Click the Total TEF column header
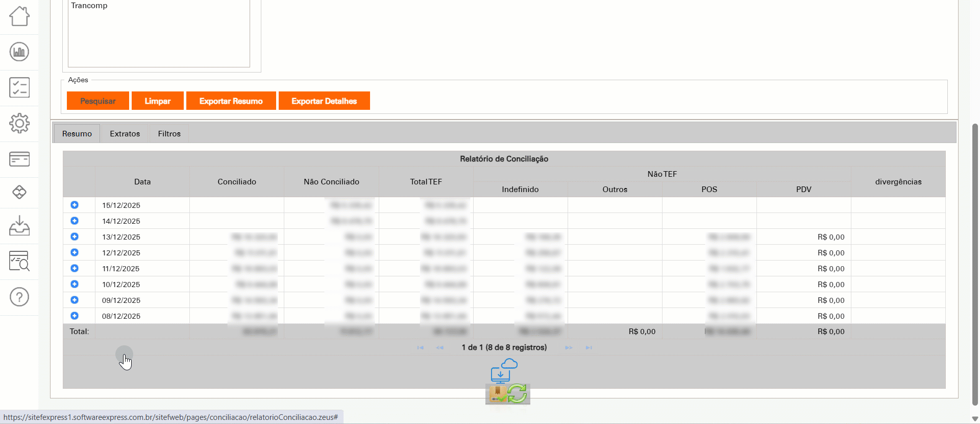This screenshot has height=424, width=980. click(x=426, y=181)
